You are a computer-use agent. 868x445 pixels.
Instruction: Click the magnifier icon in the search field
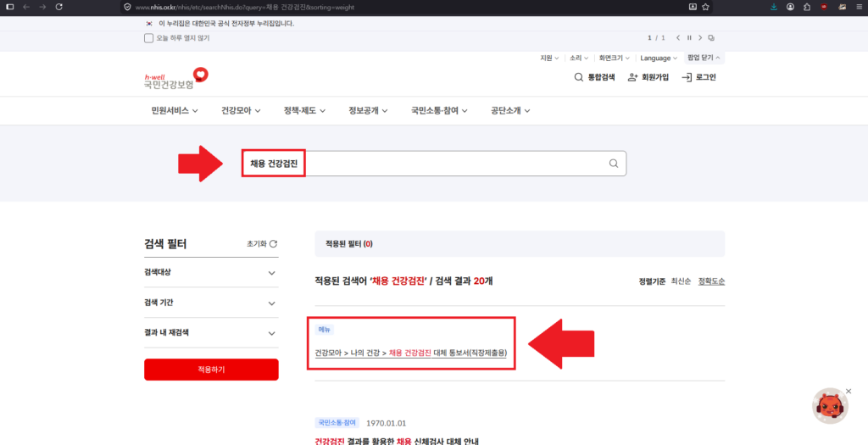click(x=614, y=164)
